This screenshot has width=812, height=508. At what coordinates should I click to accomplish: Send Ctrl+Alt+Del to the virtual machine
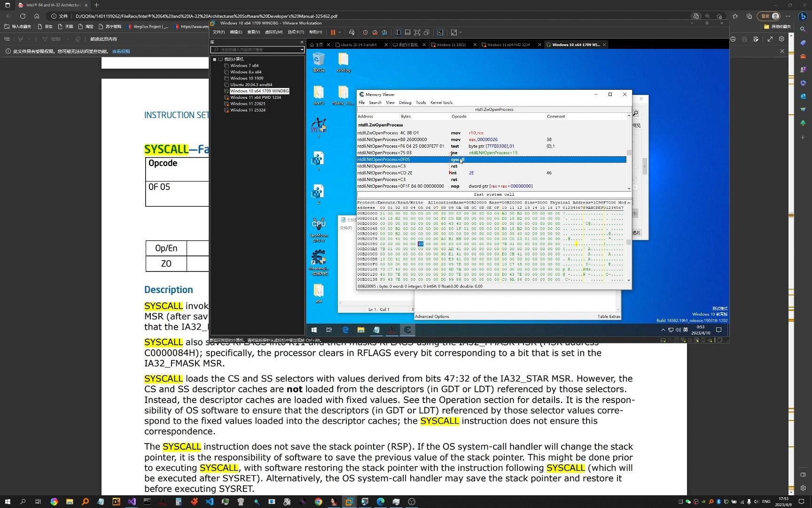pos(351,32)
